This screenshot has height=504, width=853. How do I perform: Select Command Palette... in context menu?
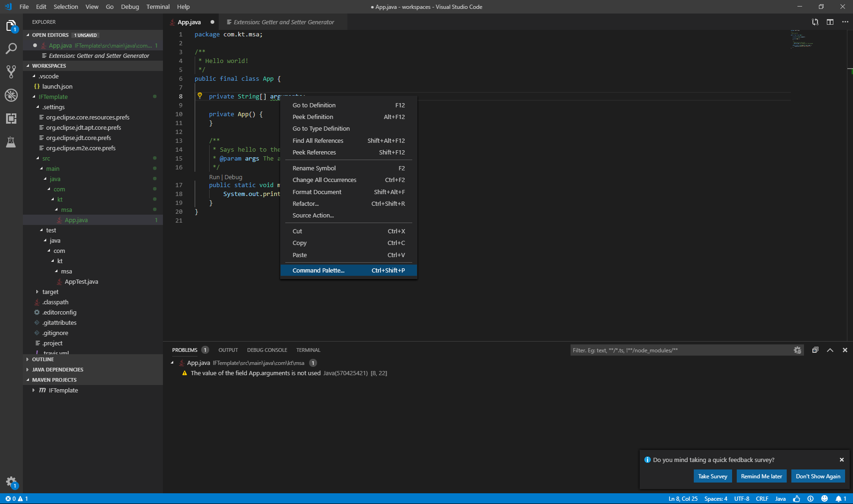[x=348, y=270]
